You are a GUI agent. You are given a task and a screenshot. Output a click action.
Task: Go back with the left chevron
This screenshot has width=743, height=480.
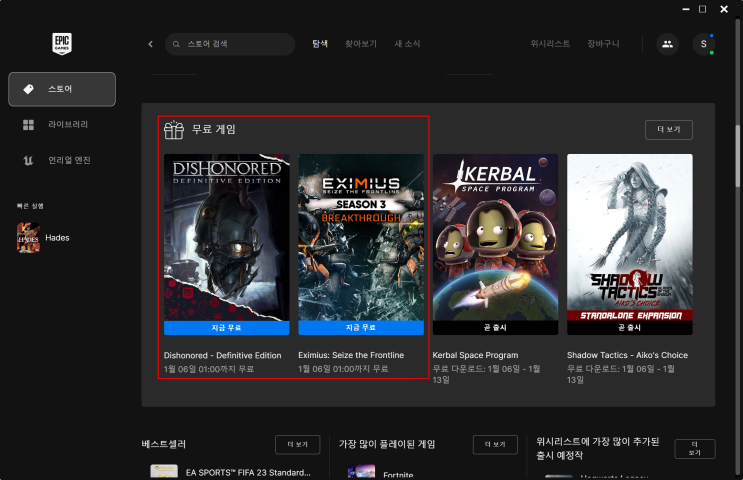pyautogui.click(x=151, y=44)
